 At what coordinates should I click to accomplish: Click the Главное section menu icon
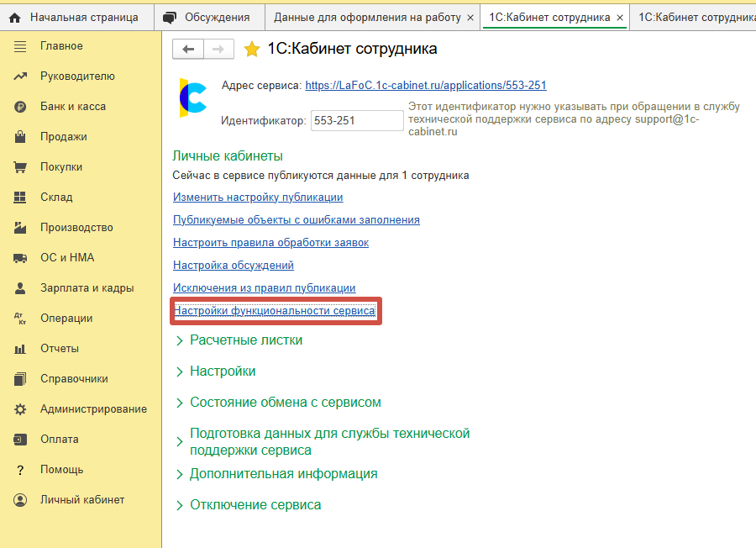click(x=20, y=46)
